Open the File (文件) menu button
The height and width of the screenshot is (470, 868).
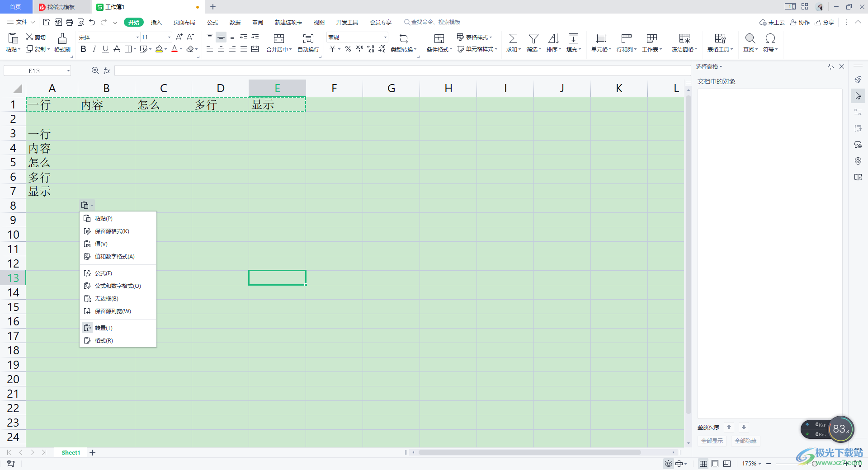[21, 22]
